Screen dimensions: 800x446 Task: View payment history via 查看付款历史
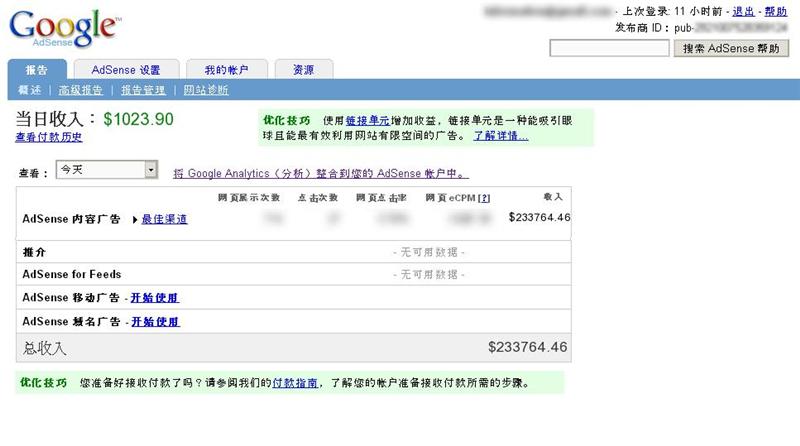(48, 137)
